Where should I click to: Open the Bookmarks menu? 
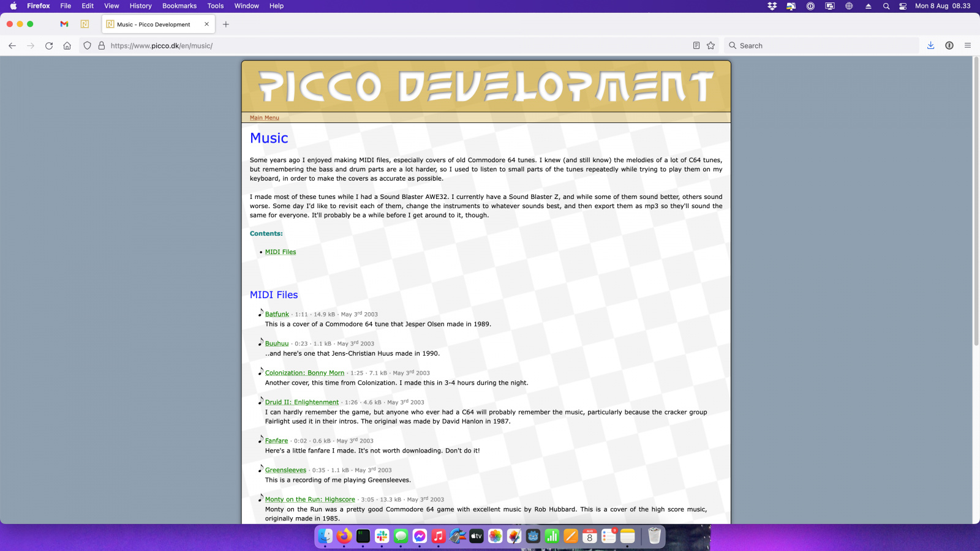[x=179, y=6]
